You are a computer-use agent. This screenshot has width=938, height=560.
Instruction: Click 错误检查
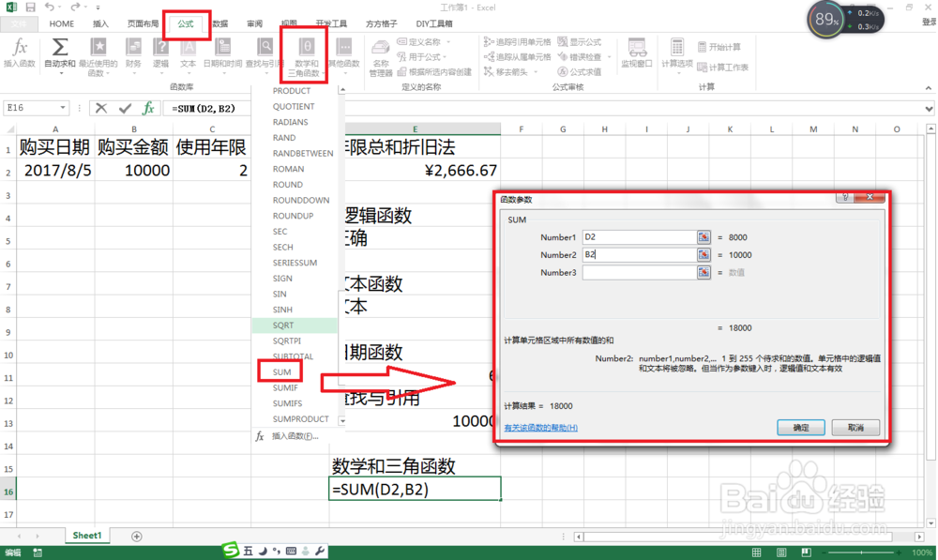pos(579,57)
